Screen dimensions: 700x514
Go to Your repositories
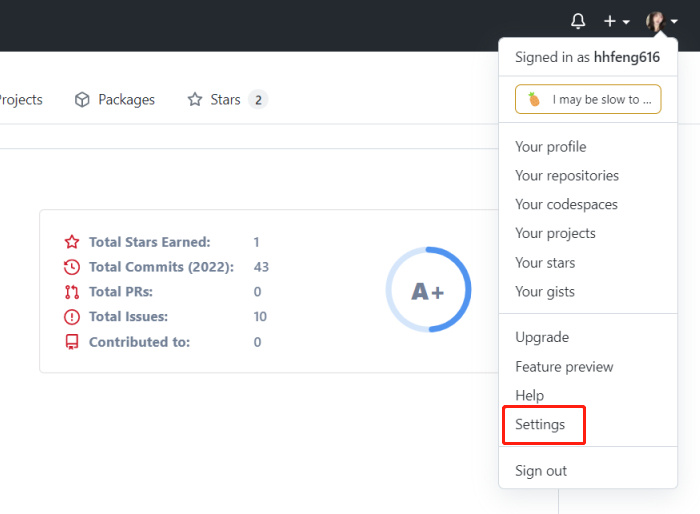[566, 176]
